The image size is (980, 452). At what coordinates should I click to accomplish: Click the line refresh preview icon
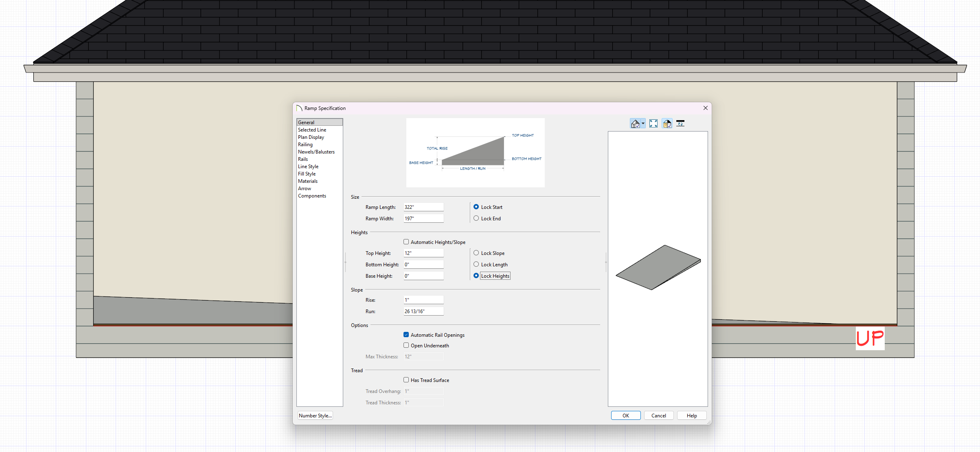(680, 124)
